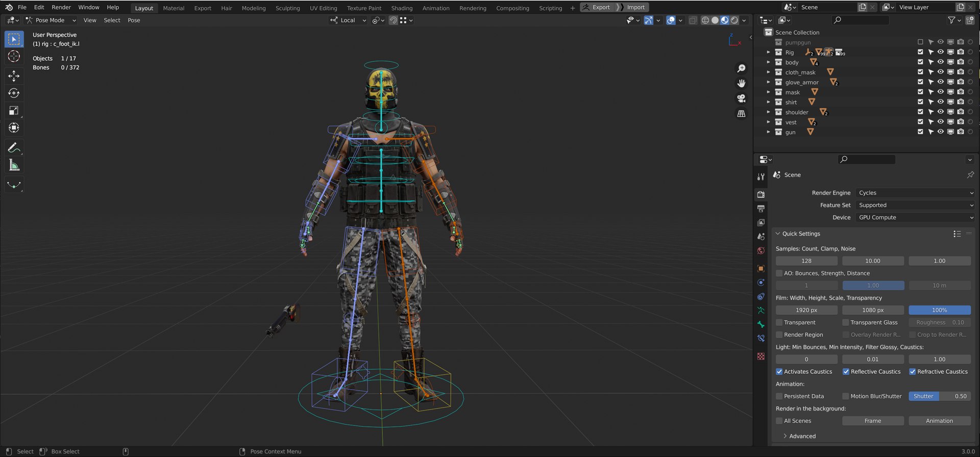Select the Scale tool
The height and width of the screenshot is (457, 980).
coord(14,110)
